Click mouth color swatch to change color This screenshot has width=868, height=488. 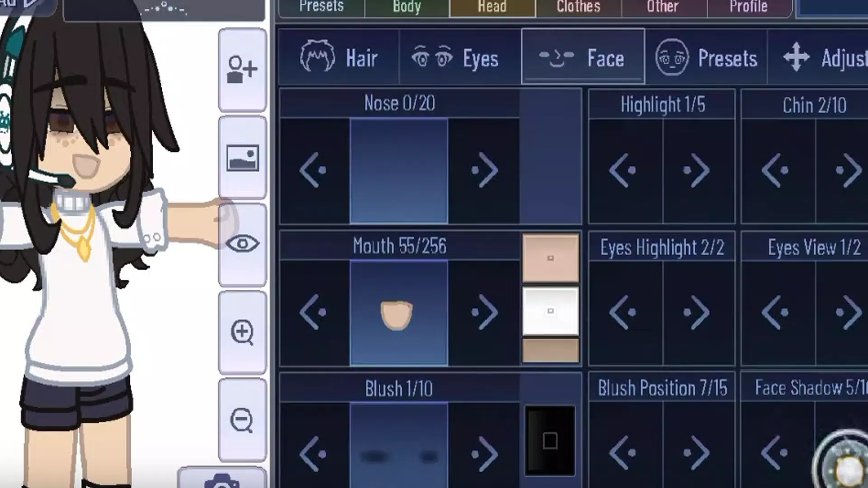(x=549, y=258)
